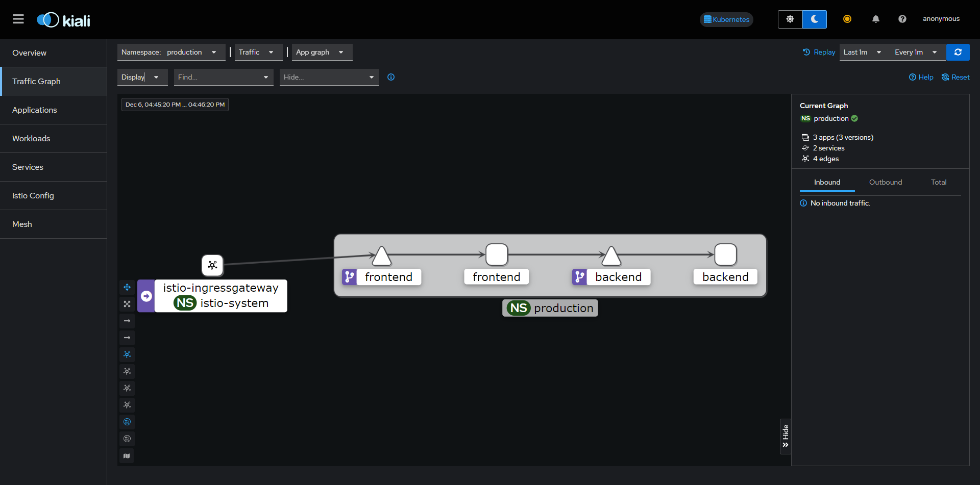Screen dimensions: 980x485
Task: Click the Reset link in the toolbar
Action: pyautogui.click(x=955, y=77)
